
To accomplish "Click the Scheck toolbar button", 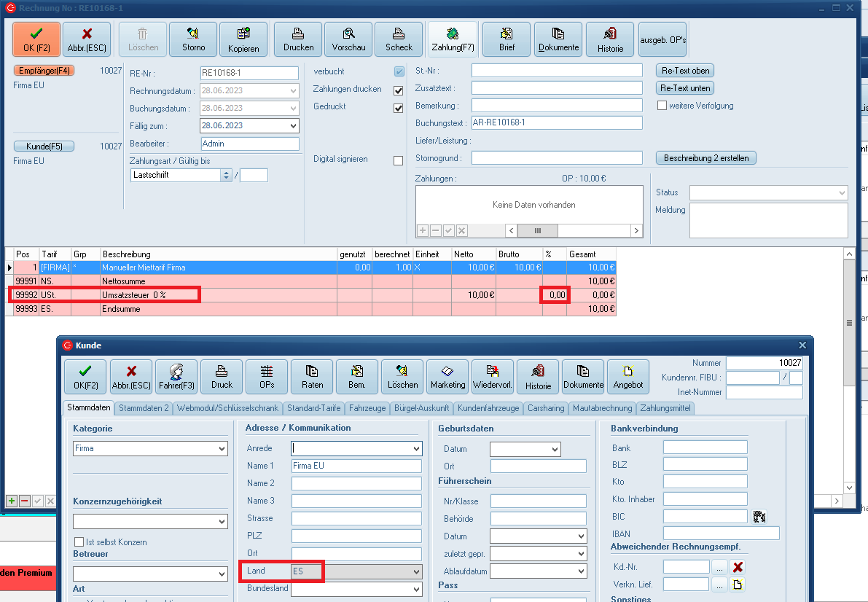I will pyautogui.click(x=399, y=39).
